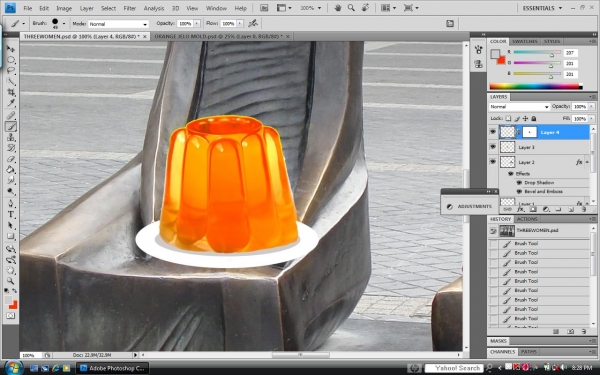
Task: Select the Move tool
Action: [11, 49]
